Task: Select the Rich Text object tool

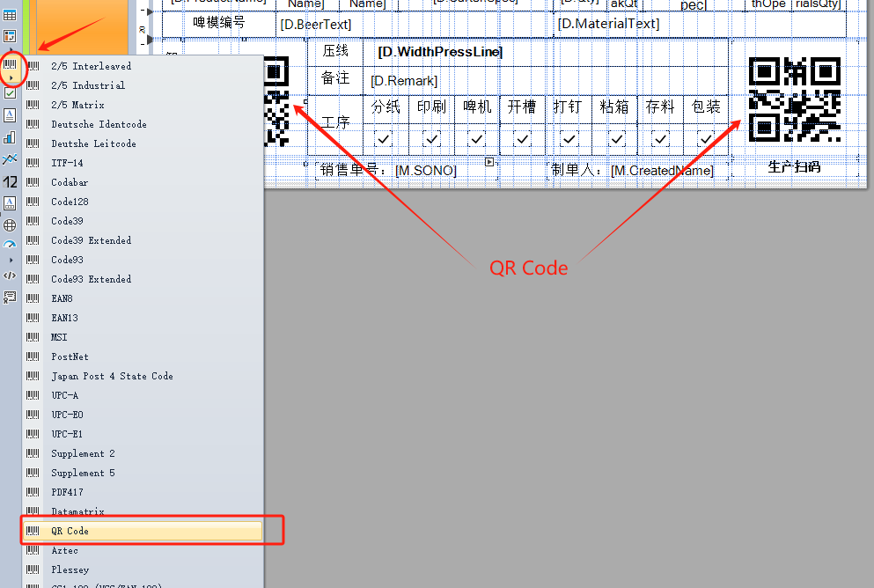Action: (x=10, y=114)
